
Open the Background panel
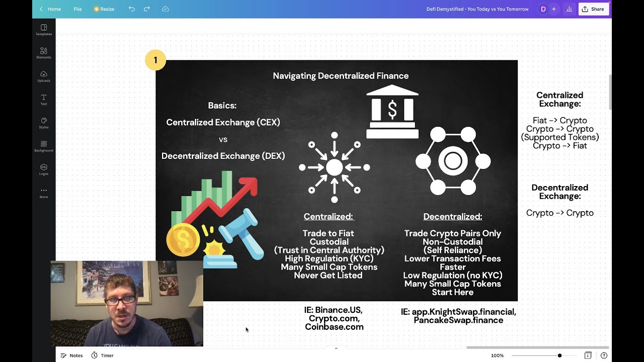(44, 146)
